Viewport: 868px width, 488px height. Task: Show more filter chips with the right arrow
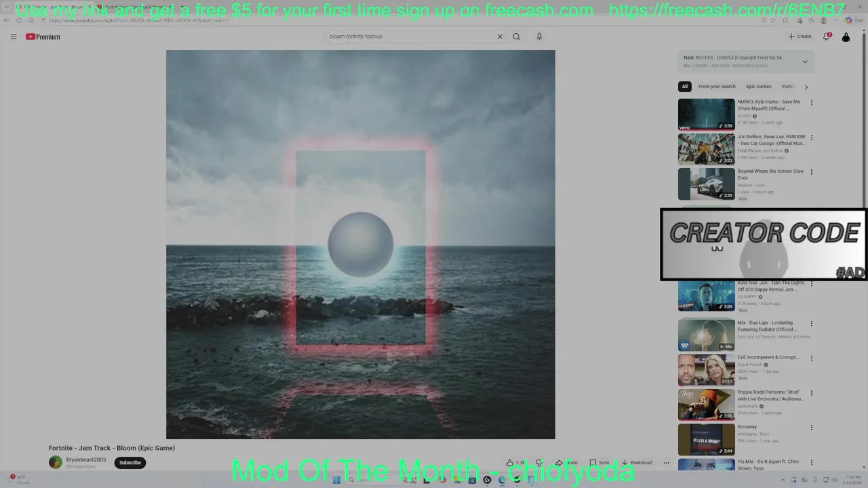[x=806, y=87]
